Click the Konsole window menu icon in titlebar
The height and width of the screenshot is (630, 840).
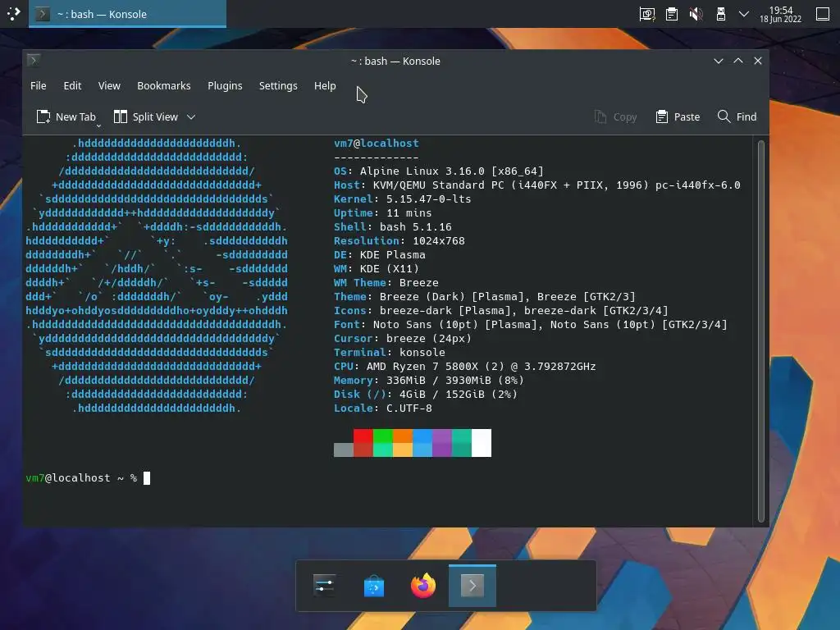point(34,60)
